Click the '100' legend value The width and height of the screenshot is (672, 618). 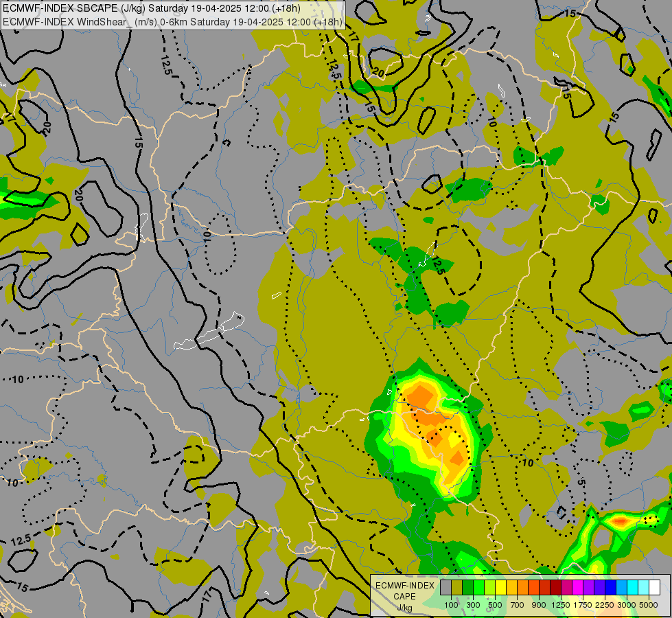[451, 605]
